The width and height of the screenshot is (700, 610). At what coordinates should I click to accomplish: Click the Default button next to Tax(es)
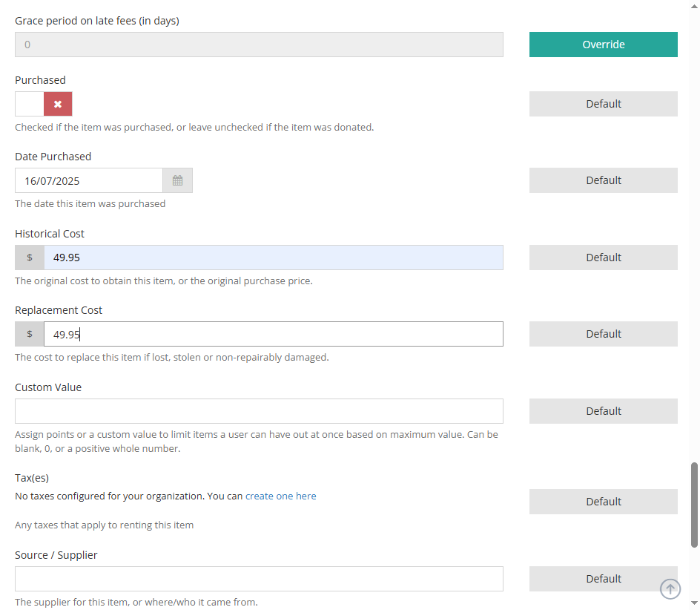[x=603, y=502]
